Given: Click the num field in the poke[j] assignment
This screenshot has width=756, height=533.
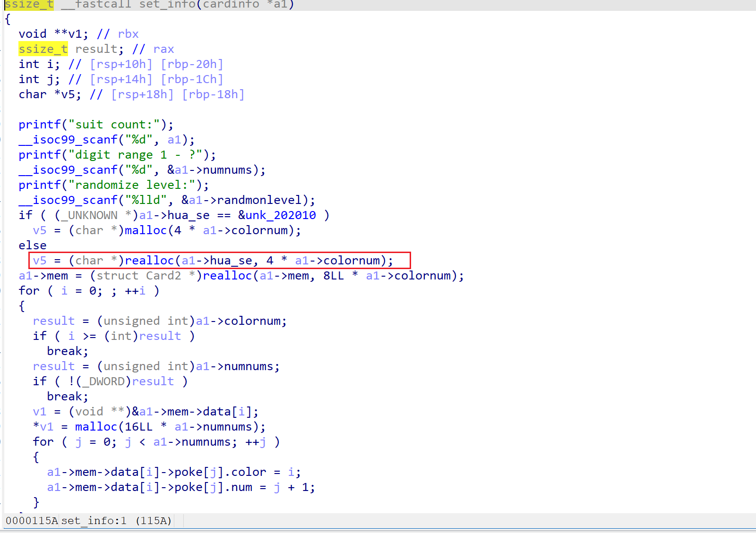Looking at the screenshot, I should [241, 487].
